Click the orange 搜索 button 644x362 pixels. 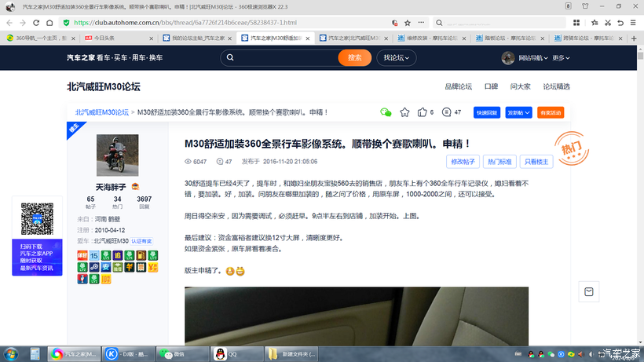pos(354,57)
